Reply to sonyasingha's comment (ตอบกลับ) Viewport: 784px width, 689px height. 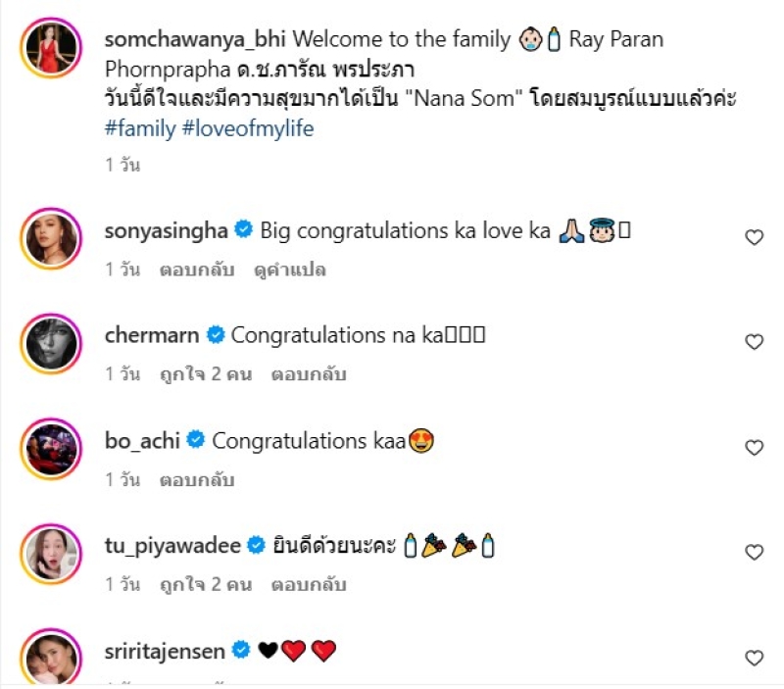point(197,270)
